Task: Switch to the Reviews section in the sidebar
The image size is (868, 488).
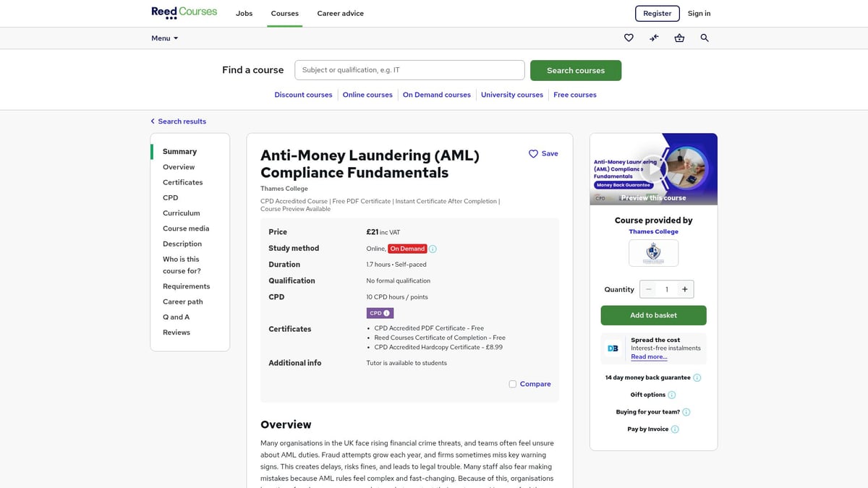Action: 176,332
